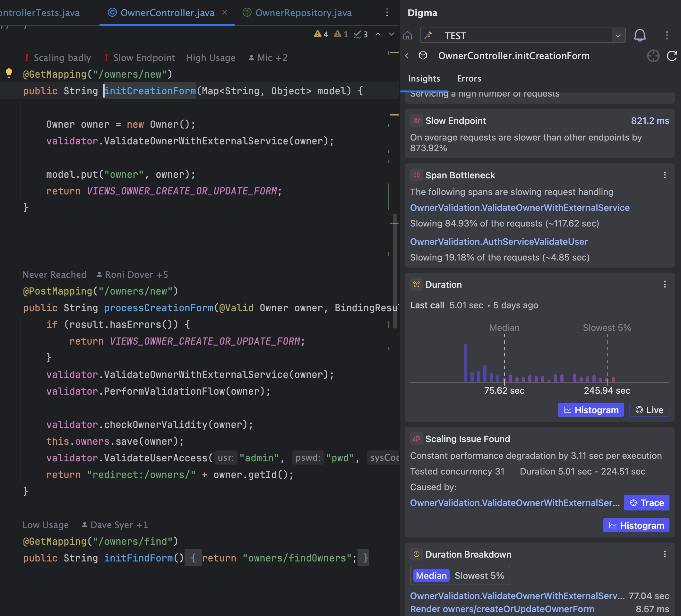The height and width of the screenshot is (616, 681).
Task: Click the inspection warning count of 4
Action: pos(321,34)
